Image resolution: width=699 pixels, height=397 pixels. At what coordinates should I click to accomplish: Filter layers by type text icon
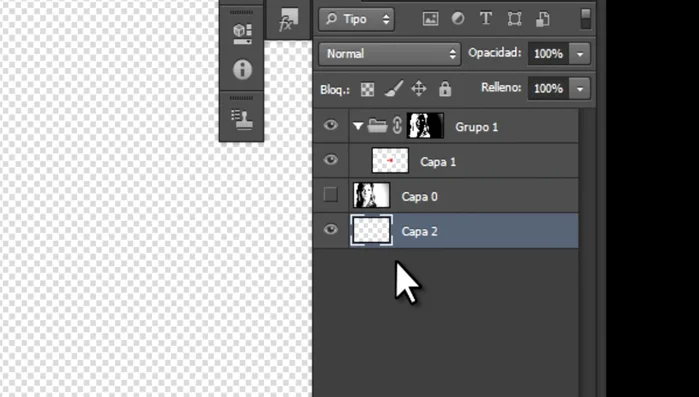(485, 19)
